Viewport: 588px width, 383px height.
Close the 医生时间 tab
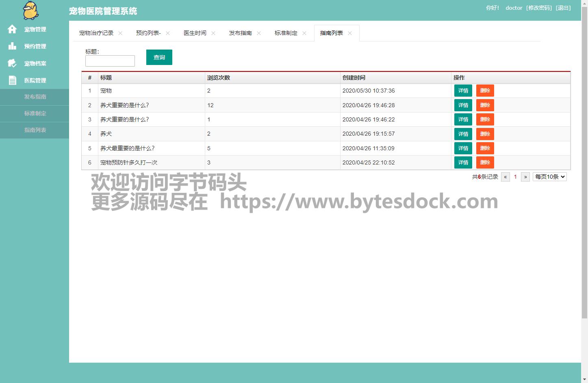point(213,33)
